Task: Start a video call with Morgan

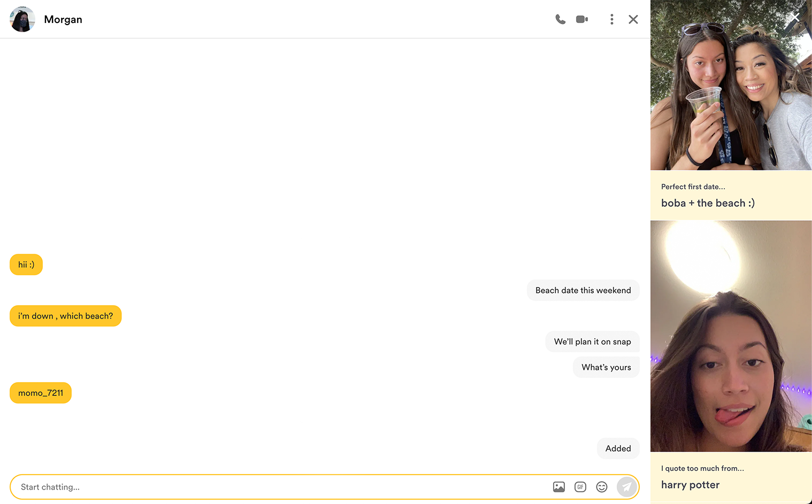Action: click(x=582, y=19)
